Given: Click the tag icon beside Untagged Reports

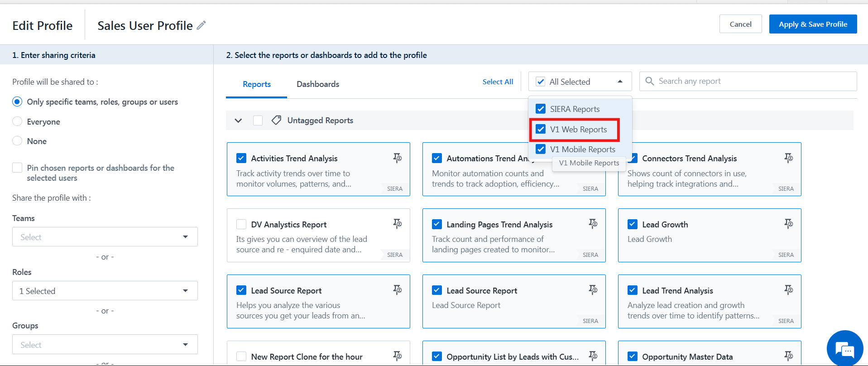Looking at the screenshot, I should [x=276, y=120].
